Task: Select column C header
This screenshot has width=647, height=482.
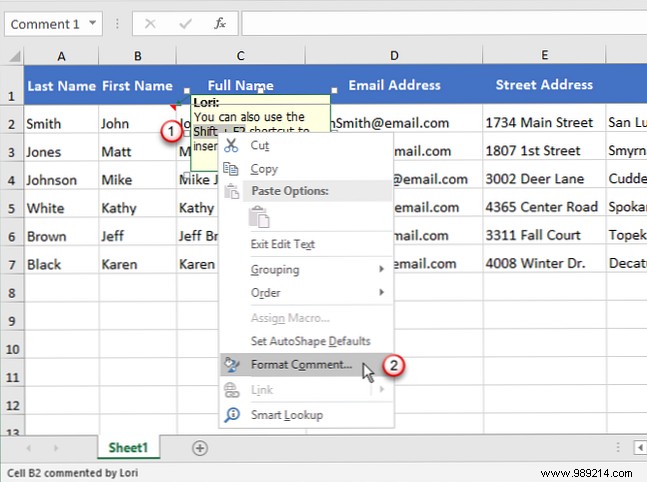Action: (x=241, y=56)
